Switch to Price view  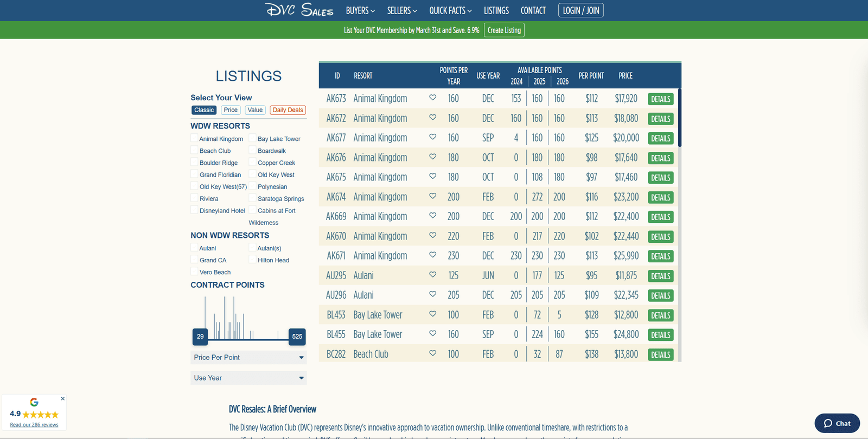[x=231, y=110]
